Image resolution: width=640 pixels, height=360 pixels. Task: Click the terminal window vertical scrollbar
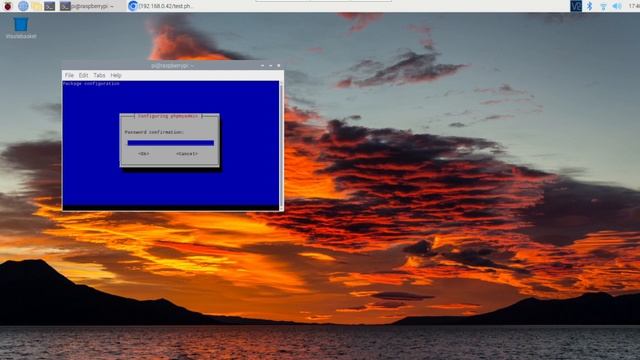tap(281, 145)
